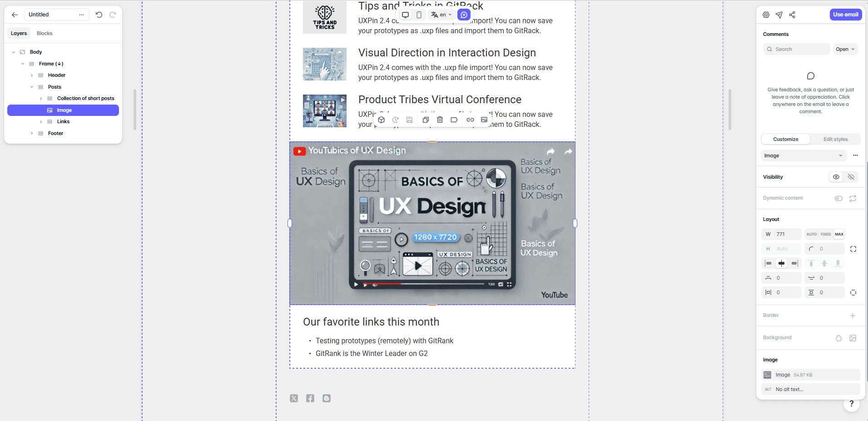Add a border with the plus icon
This screenshot has width=868, height=421.
(x=853, y=316)
